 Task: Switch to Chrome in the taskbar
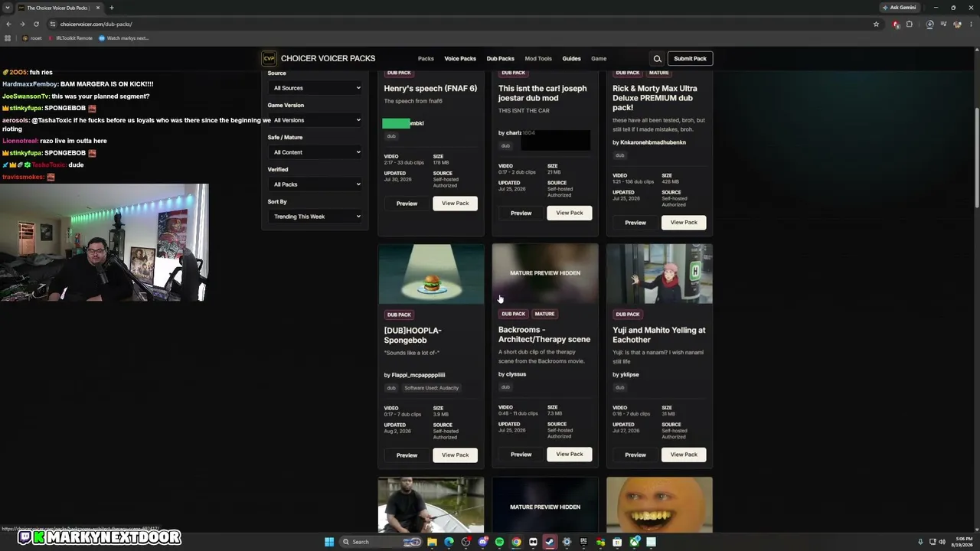pyautogui.click(x=516, y=542)
